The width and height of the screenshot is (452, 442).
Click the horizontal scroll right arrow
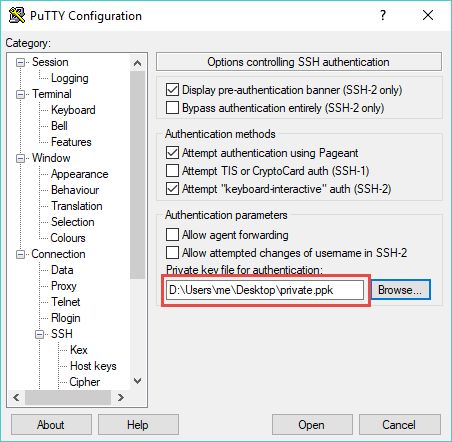(121, 397)
